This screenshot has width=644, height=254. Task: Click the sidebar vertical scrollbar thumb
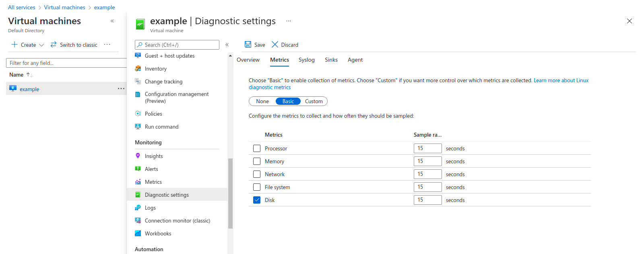coord(230,194)
